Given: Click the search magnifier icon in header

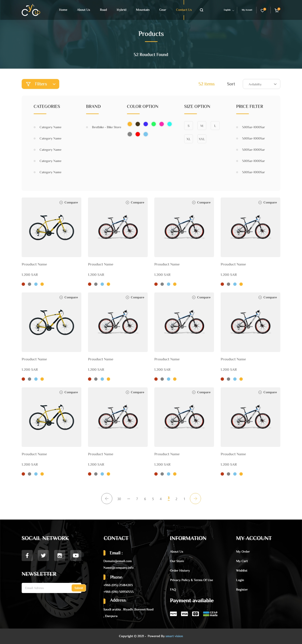Looking at the screenshot, I should pyautogui.click(x=201, y=10).
